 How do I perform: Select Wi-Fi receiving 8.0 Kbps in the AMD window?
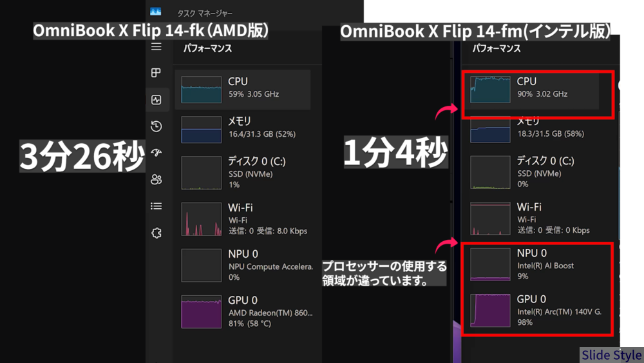pyautogui.click(x=243, y=219)
